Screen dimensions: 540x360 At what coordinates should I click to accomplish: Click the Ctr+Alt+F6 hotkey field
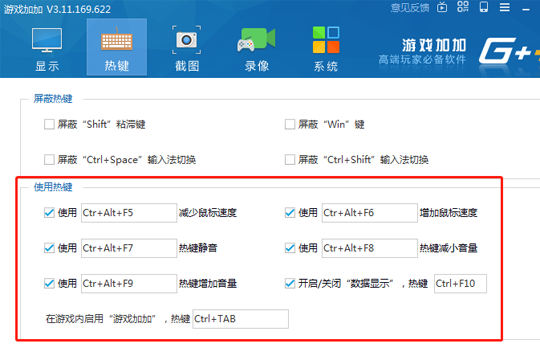tap(370, 213)
